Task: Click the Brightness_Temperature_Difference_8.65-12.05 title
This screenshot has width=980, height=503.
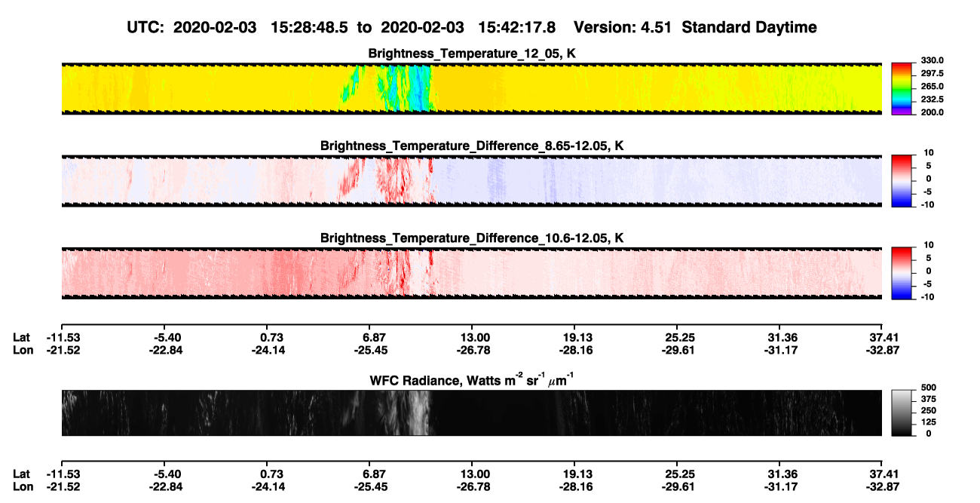Action: 471,146
